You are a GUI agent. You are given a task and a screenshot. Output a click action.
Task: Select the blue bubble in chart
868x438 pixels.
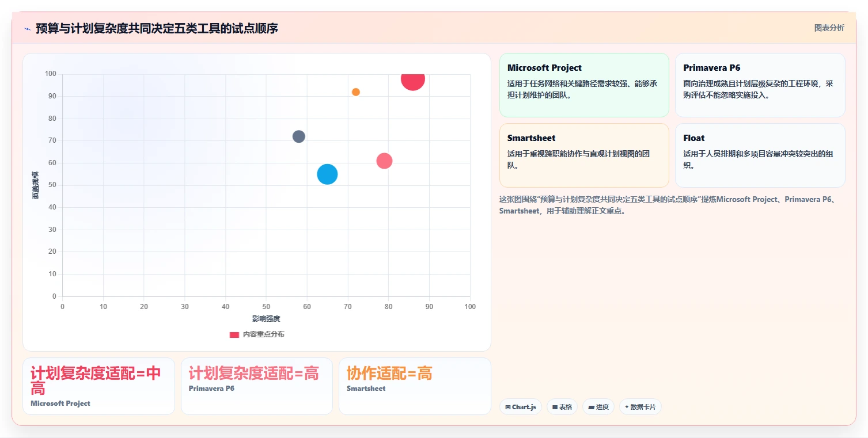327,174
